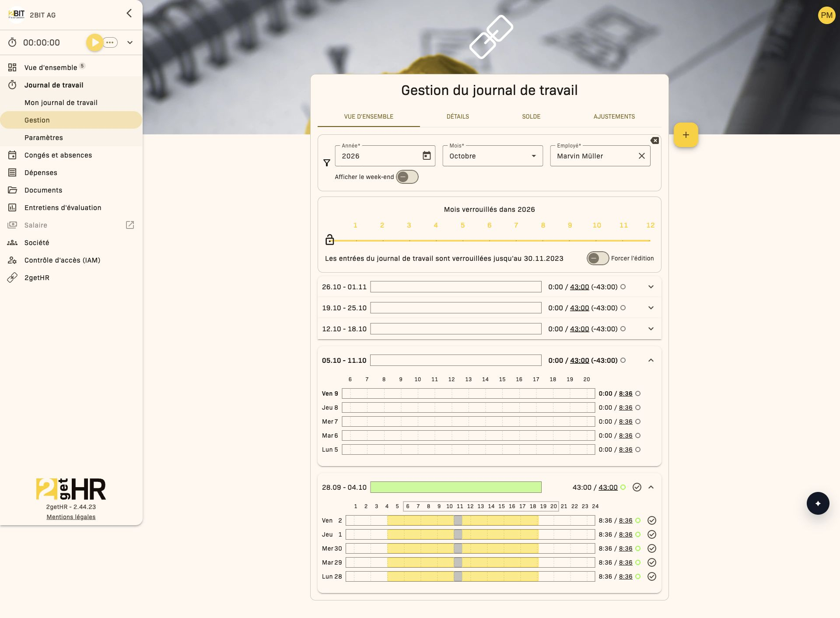Expand the week 12.10 - 18.10 row
The height and width of the screenshot is (618, 840).
[x=651, y=329]
